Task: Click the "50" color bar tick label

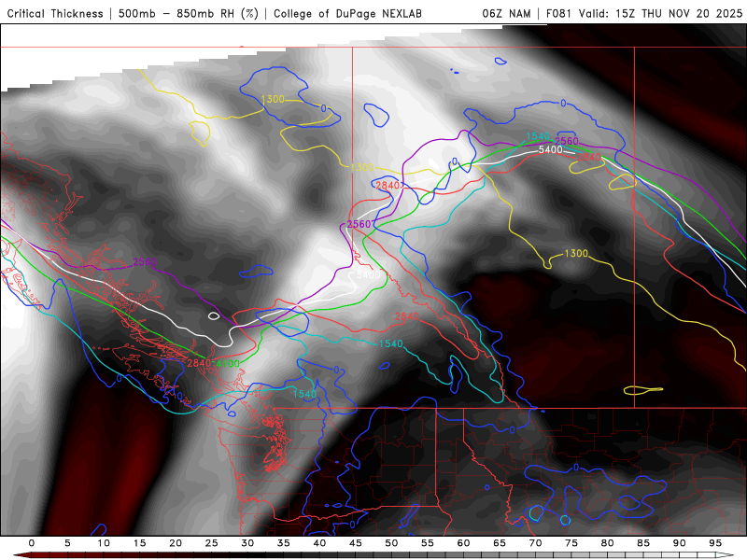Action: point(391,543)
